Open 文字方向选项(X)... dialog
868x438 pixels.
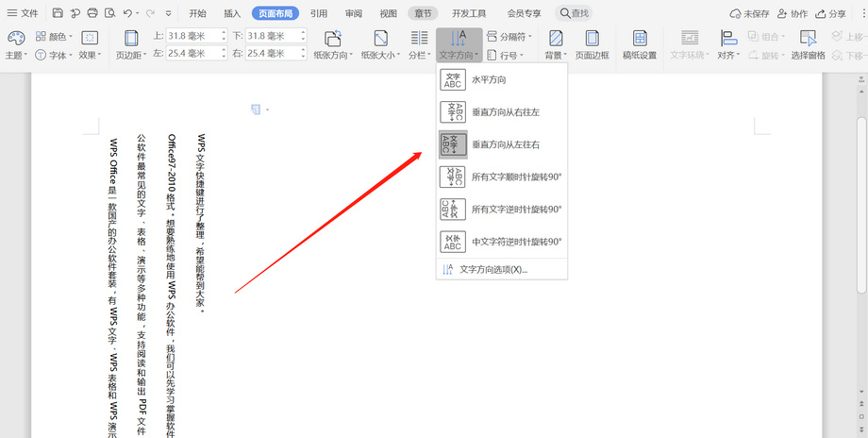(x=502, y=270)
